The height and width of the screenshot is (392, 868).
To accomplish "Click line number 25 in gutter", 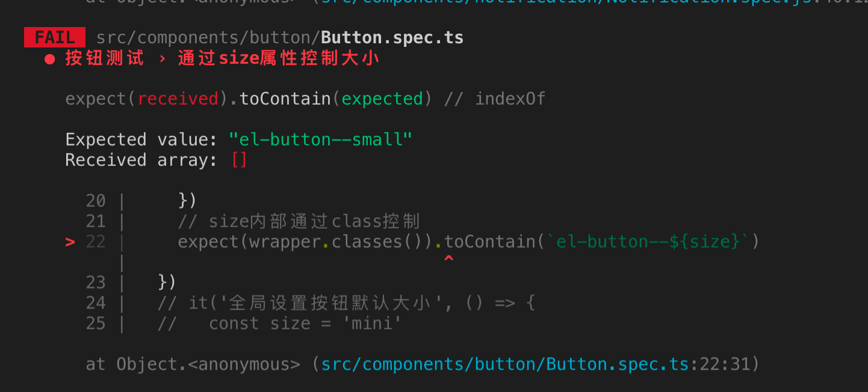I will (96, 323).
